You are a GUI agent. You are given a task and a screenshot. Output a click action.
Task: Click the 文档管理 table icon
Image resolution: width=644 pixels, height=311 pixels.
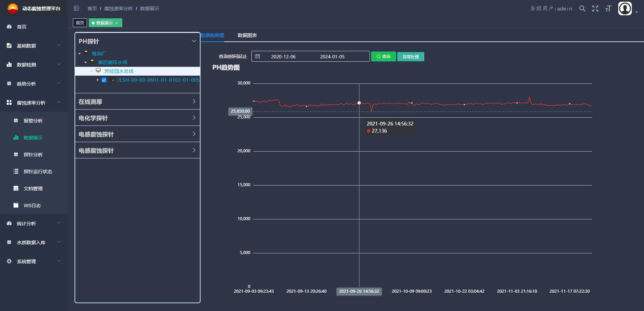16,188
